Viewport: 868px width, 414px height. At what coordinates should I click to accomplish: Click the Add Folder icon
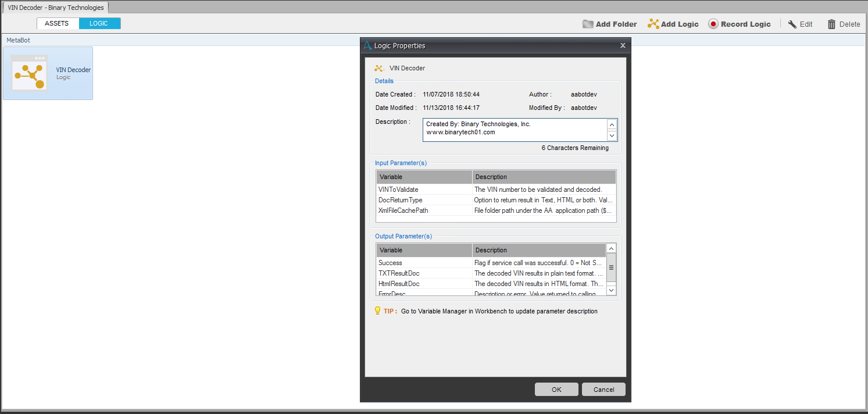588,24
